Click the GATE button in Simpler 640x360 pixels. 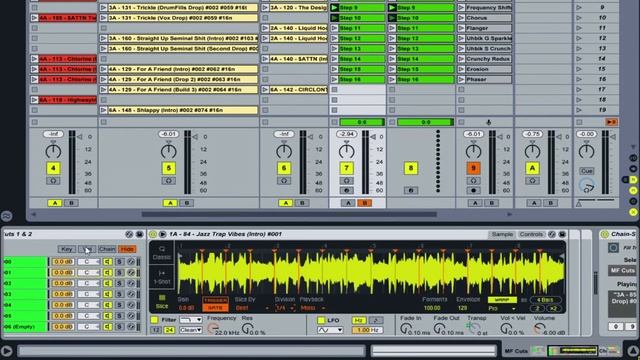tap(216, 308)
